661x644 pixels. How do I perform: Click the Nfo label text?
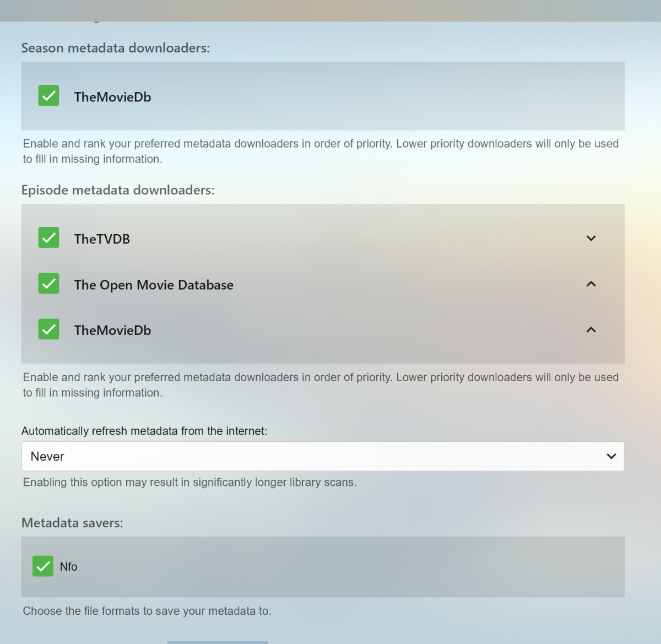point(69,567)
